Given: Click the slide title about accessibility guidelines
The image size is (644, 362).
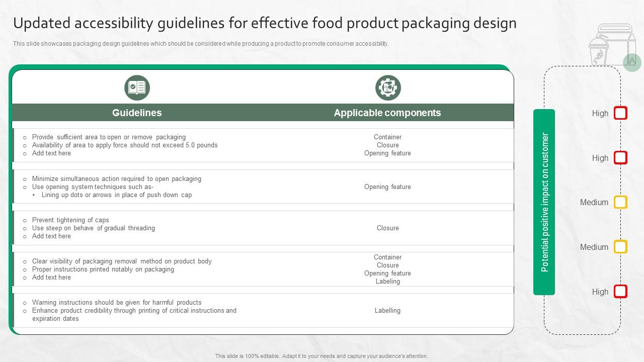Looking at the screenshot, I should coord(265,23).
